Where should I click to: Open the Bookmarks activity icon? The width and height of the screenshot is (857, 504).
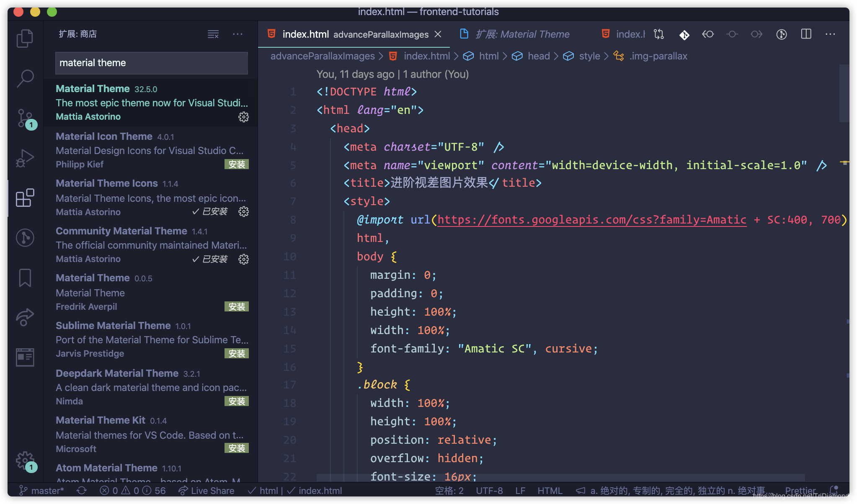tap(25, 278)
